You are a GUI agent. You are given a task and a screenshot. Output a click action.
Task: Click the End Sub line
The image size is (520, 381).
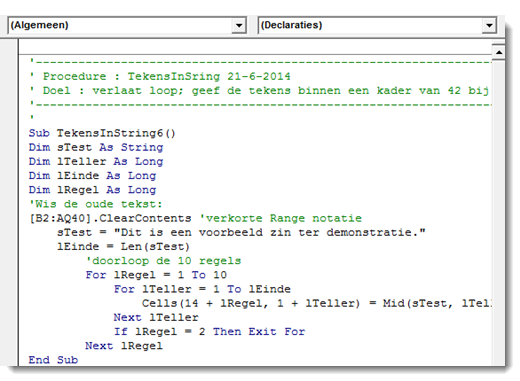point(53,360)
